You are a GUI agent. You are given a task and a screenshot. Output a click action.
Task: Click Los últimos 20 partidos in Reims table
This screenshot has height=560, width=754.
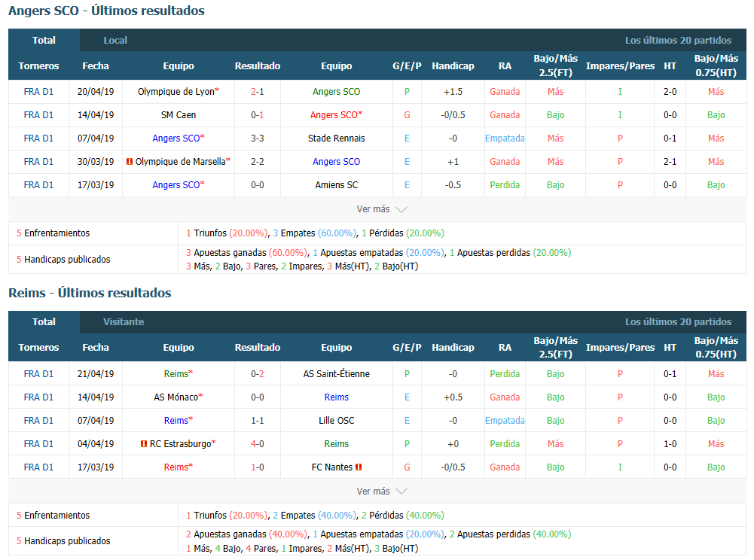tap(678, 322)
